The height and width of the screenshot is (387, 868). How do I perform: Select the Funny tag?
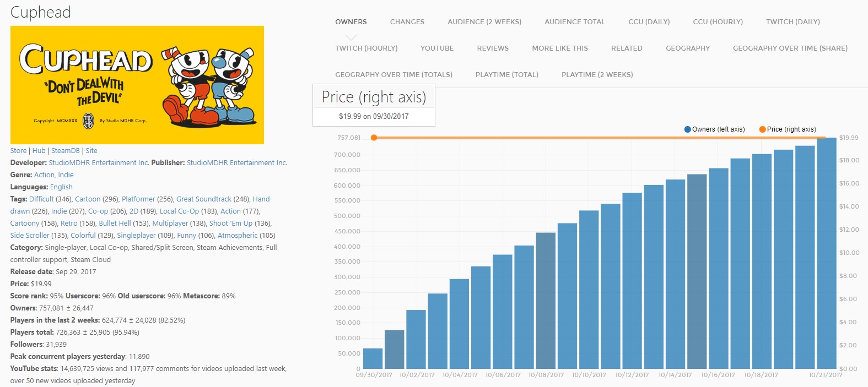click(186, 236)
